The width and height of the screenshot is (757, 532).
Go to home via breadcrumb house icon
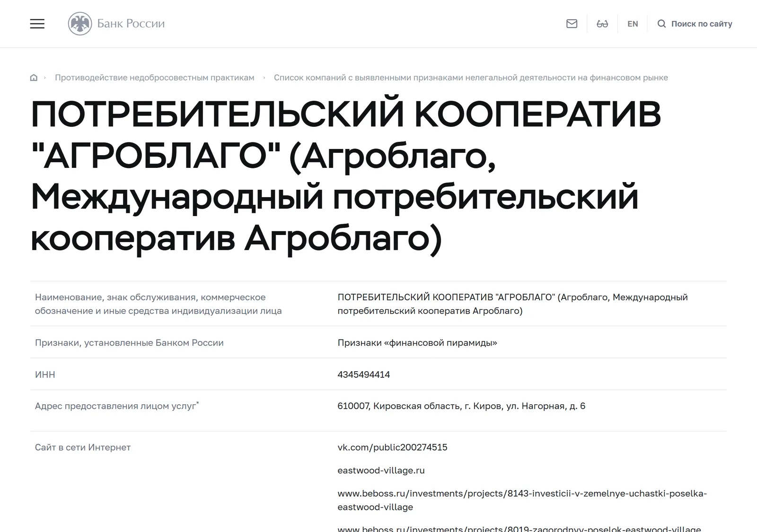pos(34,78)
